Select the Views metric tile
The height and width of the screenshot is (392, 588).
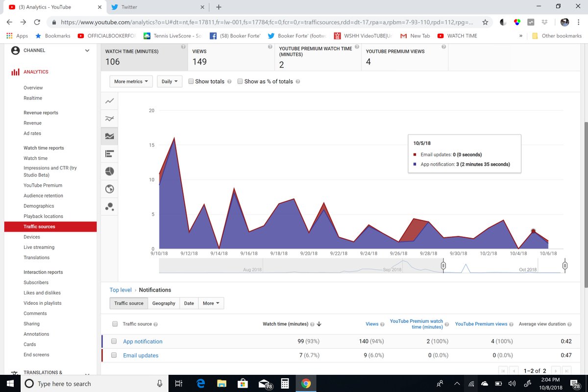[231, 57]
